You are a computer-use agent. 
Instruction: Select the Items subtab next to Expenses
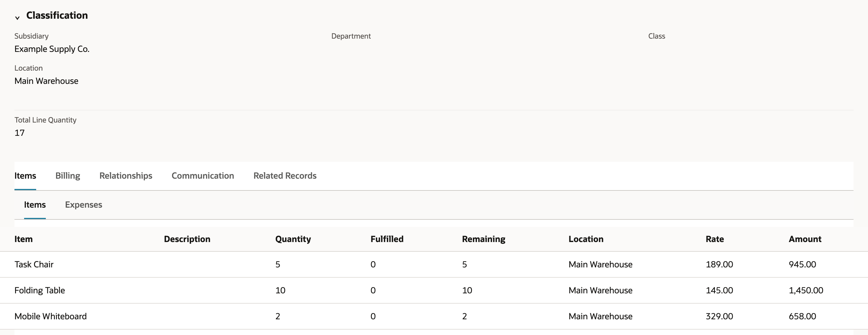click(35, 205)
